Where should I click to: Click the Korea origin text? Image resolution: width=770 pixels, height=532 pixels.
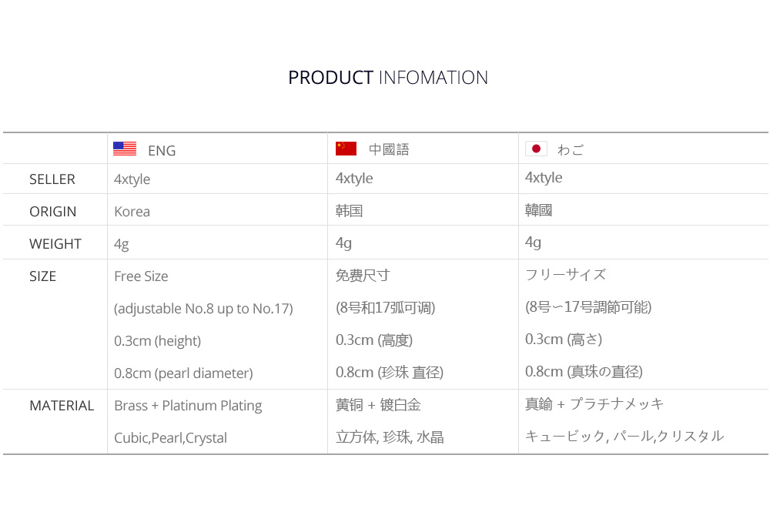132,212
